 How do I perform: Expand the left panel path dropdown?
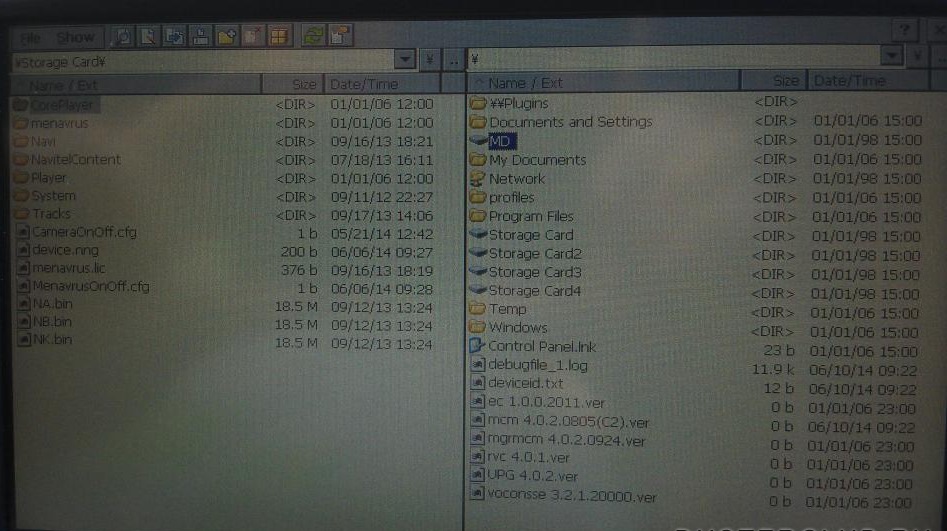[x=405, y=60]
